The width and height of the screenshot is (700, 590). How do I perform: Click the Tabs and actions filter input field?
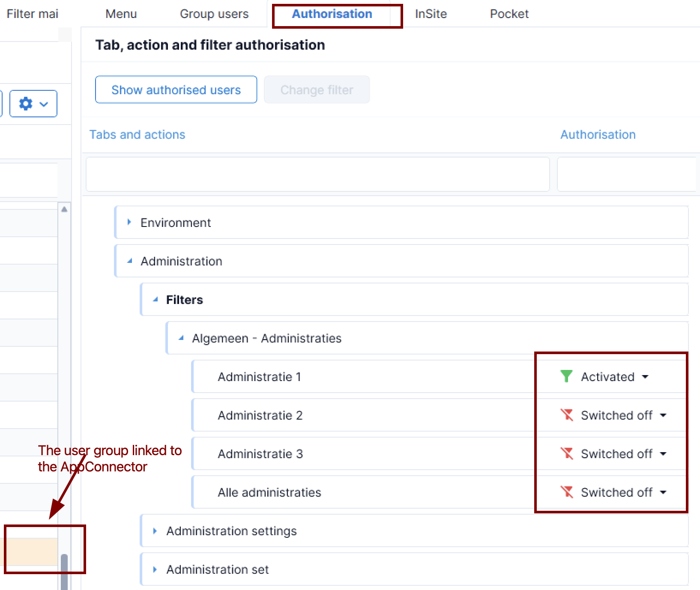[317, 174]
